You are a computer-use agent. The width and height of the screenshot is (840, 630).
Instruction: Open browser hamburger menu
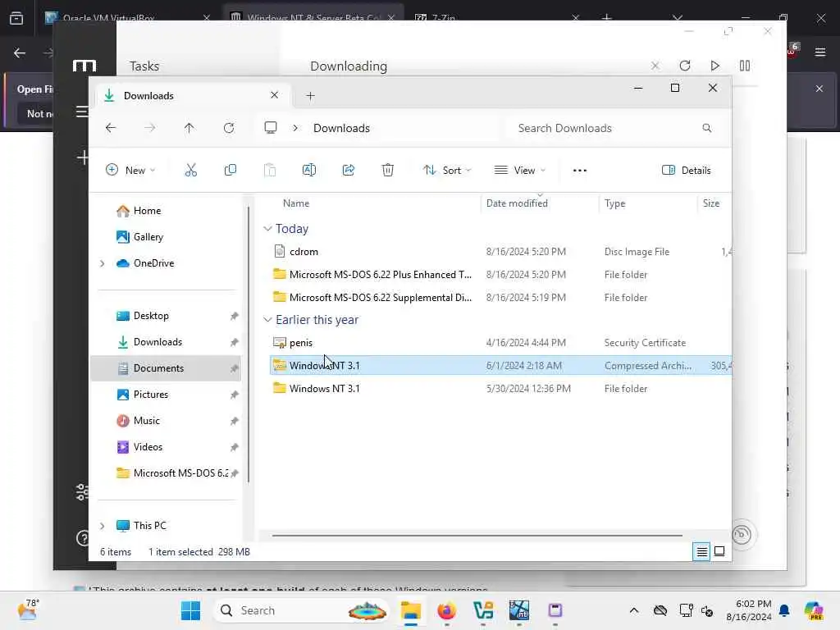(x=820, y=52)
